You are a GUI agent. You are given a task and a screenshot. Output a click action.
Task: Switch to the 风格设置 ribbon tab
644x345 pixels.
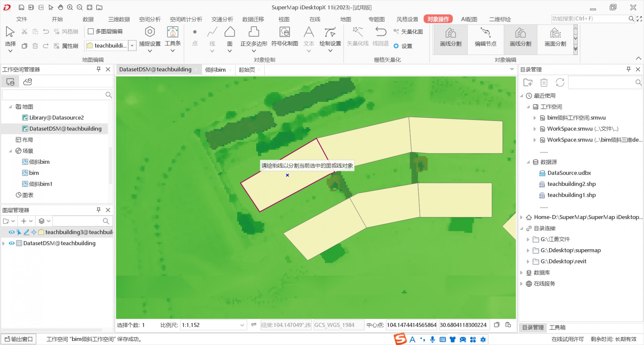pyautogui.click(x=407, y=19)
